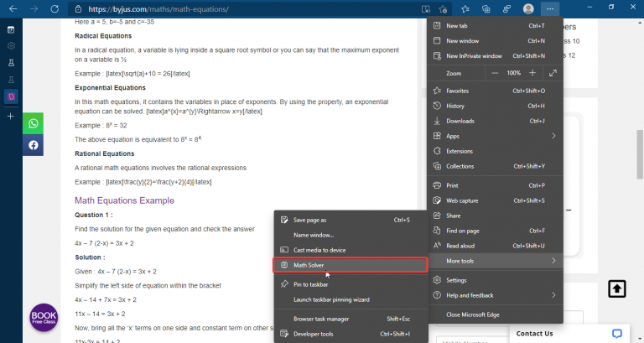
Task: Reload the current page
Action: 55,8
